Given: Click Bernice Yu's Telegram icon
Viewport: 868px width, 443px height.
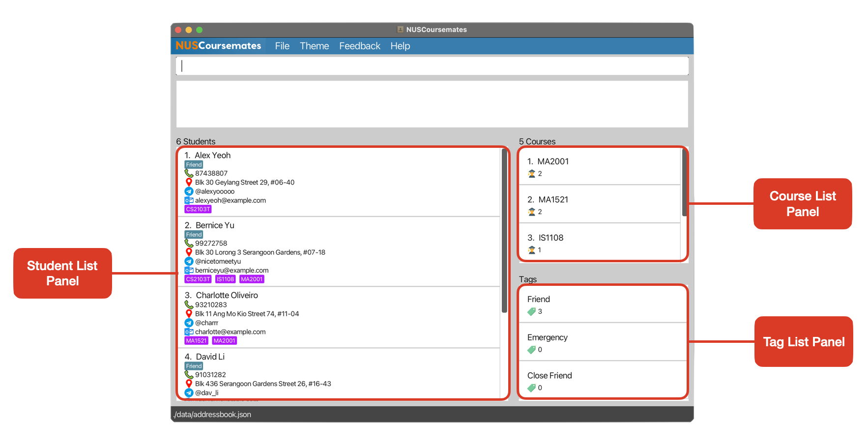Looking at the screenshot, I should coord(189,261).
